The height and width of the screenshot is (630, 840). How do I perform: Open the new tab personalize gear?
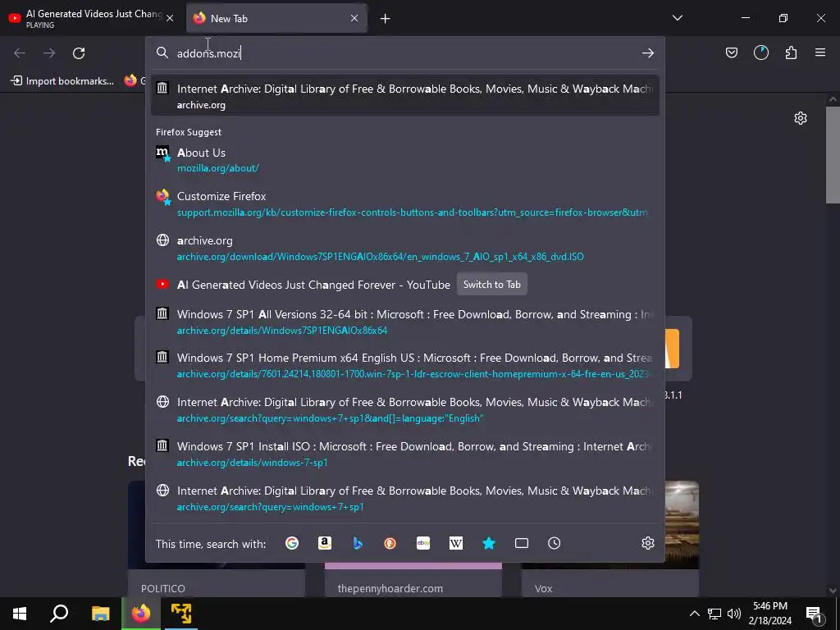[x=801, y=118]
